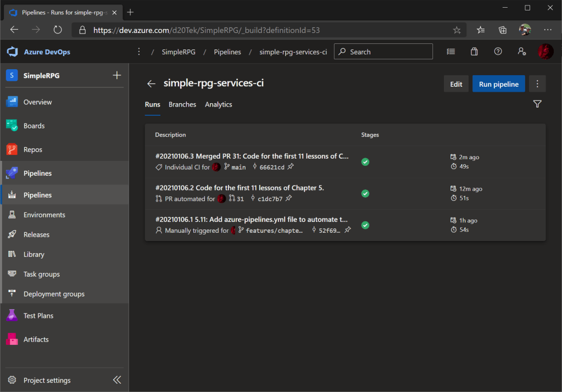Click the Run pipeline button
The image size is (562, 392).
tap(498, 84)
